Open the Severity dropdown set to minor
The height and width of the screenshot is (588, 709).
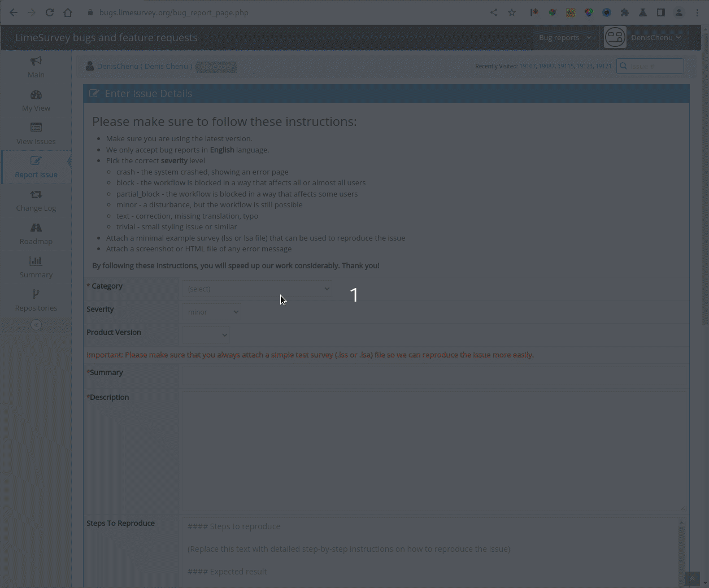click(211, 312)
